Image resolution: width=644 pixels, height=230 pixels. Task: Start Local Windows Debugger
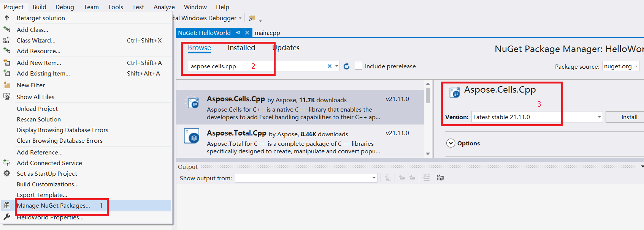coord(205,18)
